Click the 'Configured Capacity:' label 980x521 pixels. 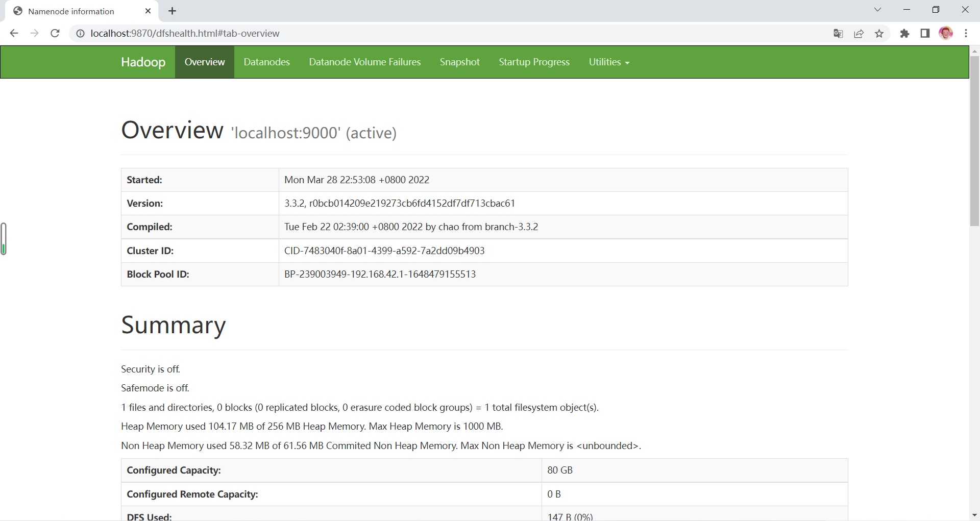pyautogui.click(x=174, y=470)
